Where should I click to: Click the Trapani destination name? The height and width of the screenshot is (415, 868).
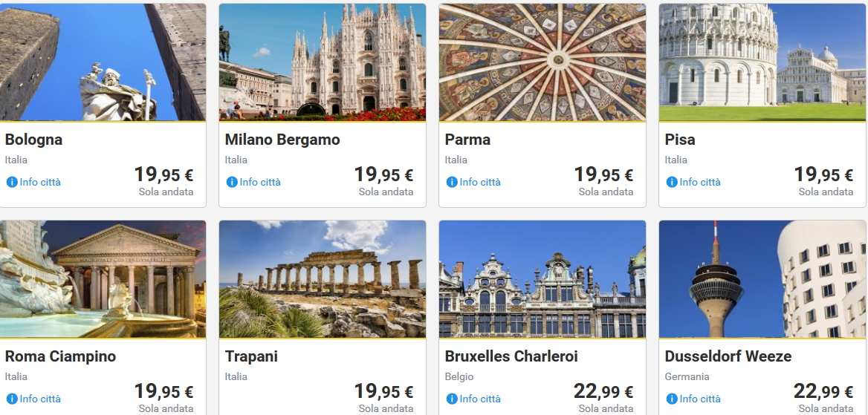(251, 356)
